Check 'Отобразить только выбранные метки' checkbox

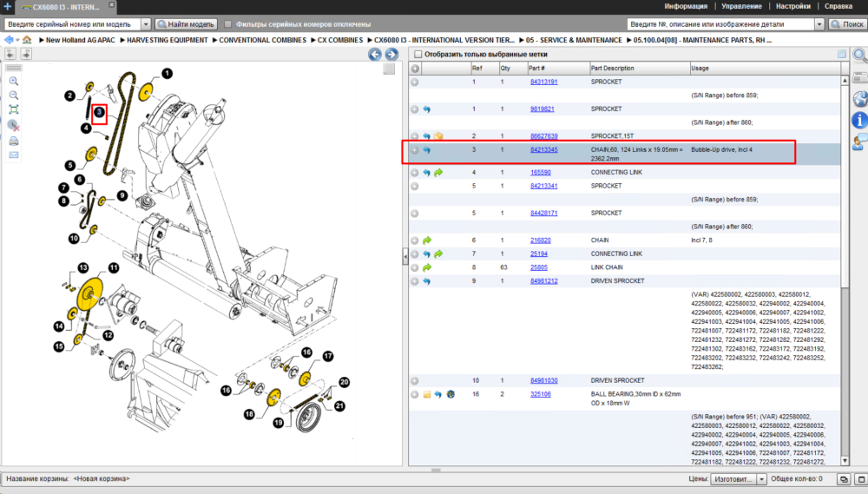[418, 55]
